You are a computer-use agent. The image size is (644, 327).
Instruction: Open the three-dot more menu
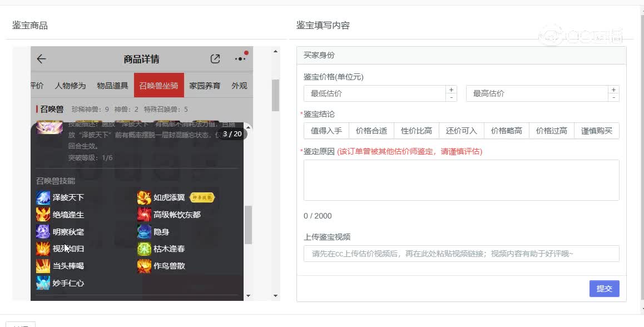coord(240,59)
